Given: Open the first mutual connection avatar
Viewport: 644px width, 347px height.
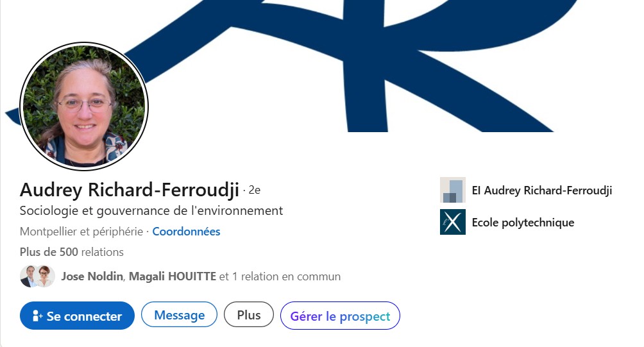Looking at the screenshot, I should tap(28, 276).
